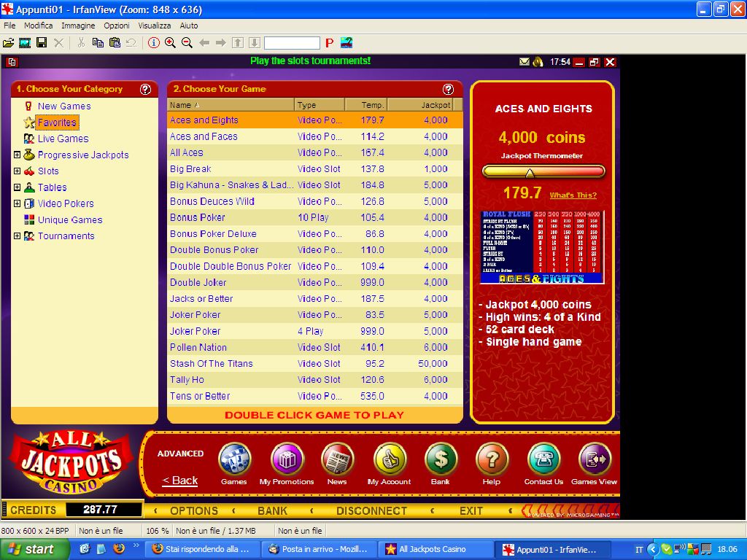
Task: Open the File menu
Action: pyautogui.click(x=9, y=26)
